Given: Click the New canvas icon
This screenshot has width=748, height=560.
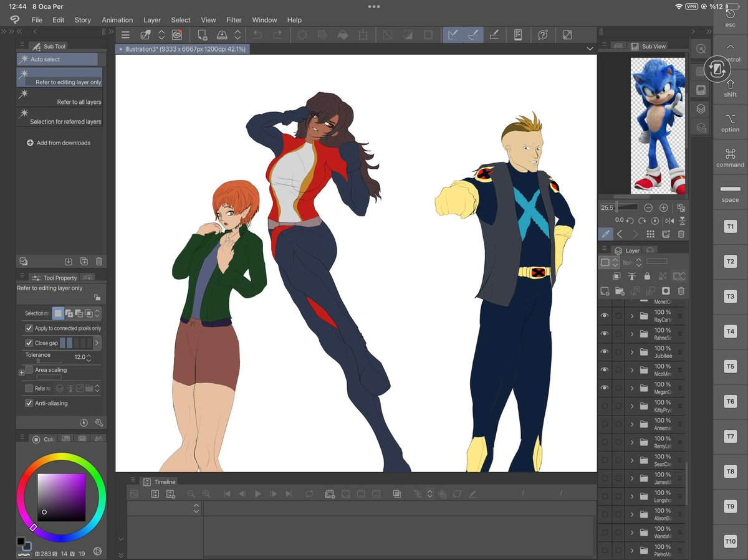Looking at the screenshot, I should [x=202, y=36].
